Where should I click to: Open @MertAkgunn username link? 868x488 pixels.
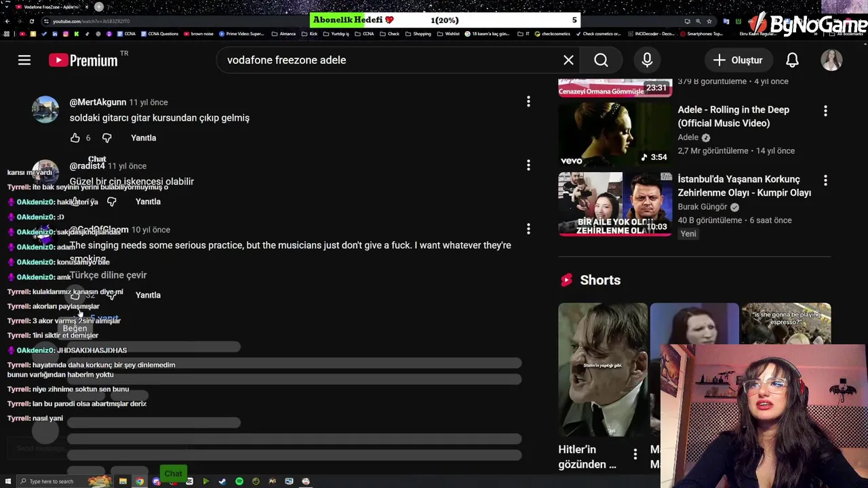coord(98,102)
